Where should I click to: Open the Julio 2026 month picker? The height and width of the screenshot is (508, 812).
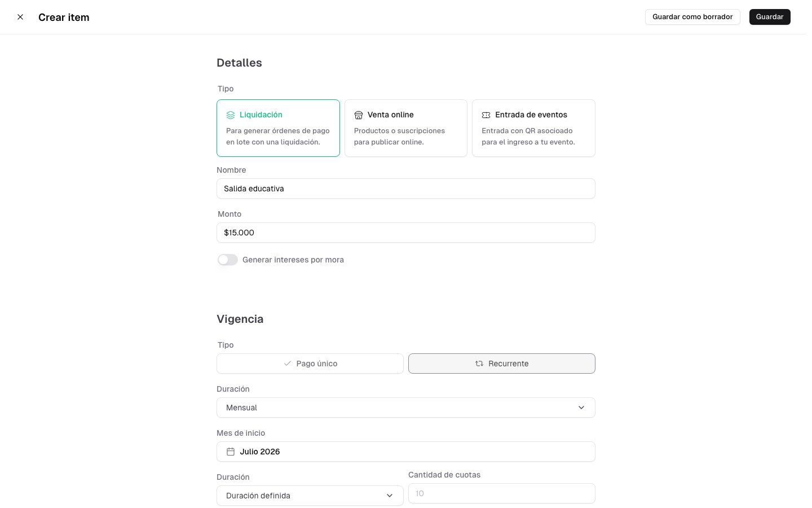(406, 452)
